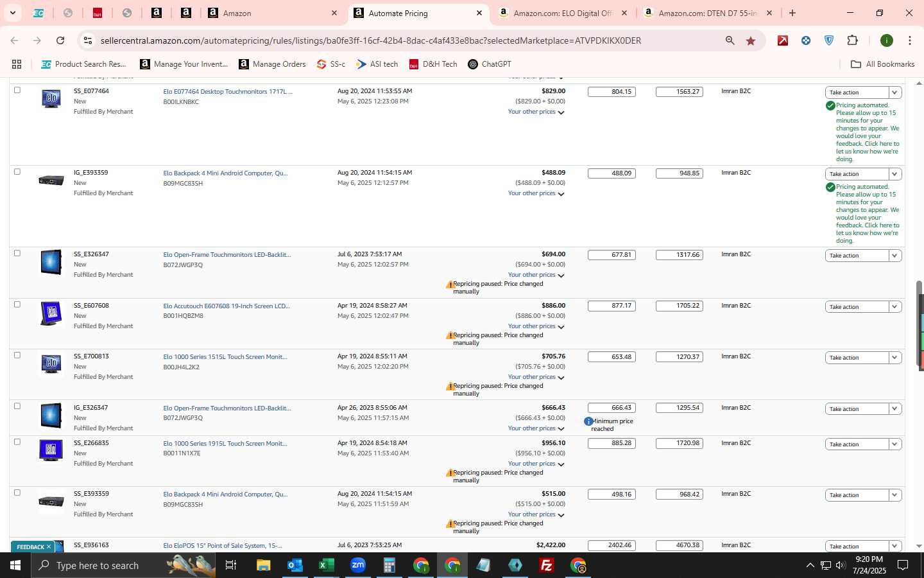Select the SS_E266835 listing checkbox
This screenshot has height=578, width=924.
tap(17, 442)
